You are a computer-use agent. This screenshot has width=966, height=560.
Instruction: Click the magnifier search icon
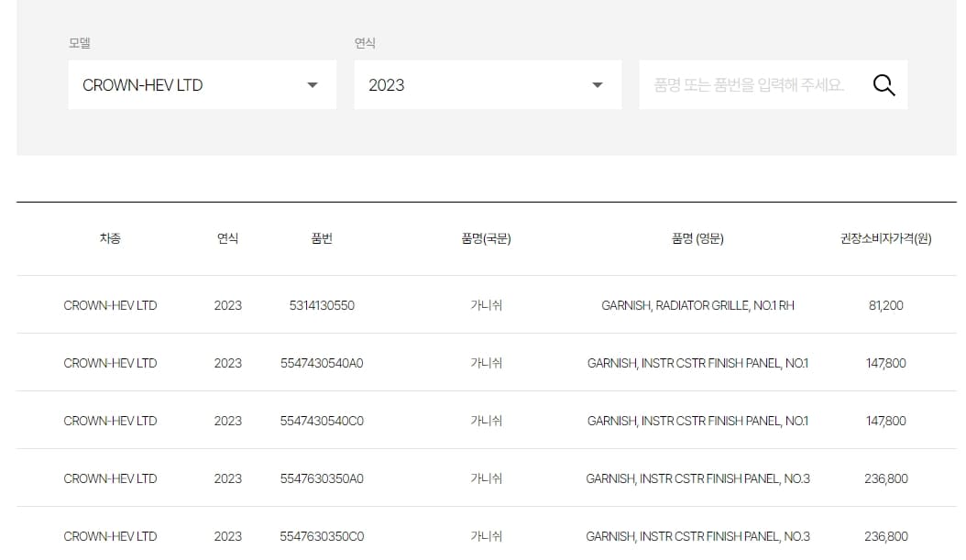(884, 85)
